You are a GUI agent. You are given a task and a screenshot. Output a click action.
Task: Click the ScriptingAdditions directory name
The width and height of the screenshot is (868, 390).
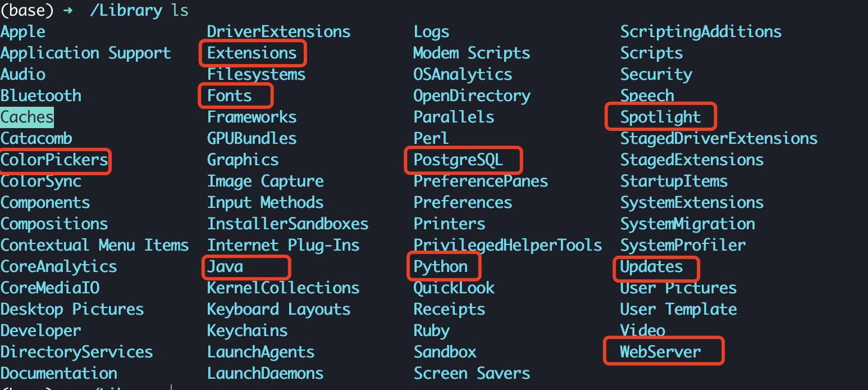pos(701,32)
